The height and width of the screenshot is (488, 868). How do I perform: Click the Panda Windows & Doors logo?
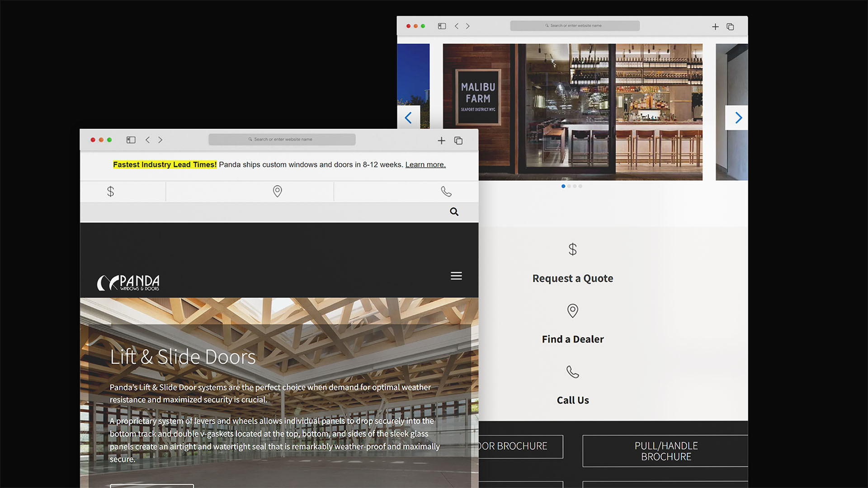[128, 282]
